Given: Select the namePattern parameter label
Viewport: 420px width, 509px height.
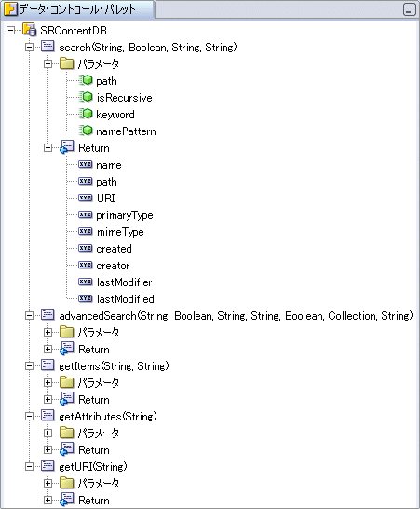Looking at the screenshot, I should (x=126, y=131).
